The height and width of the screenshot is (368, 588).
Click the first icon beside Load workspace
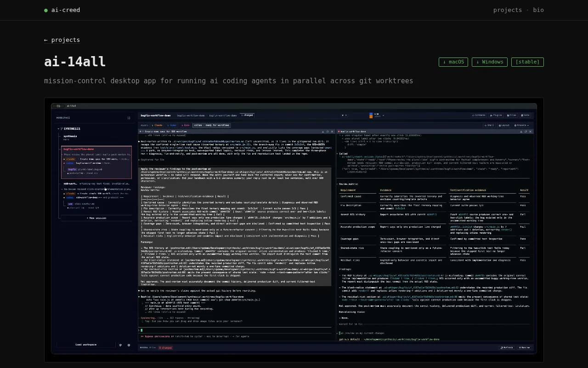120,345
